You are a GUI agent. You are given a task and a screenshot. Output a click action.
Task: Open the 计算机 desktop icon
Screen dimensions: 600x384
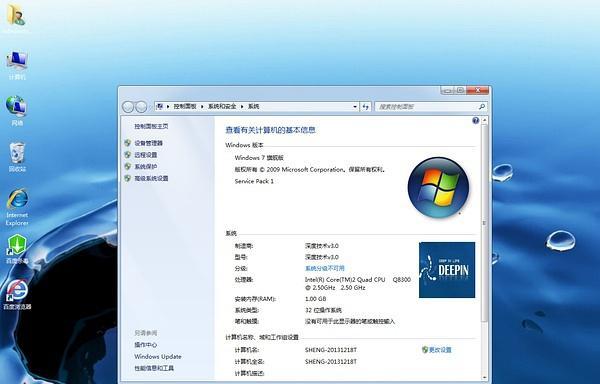[17, 65]
